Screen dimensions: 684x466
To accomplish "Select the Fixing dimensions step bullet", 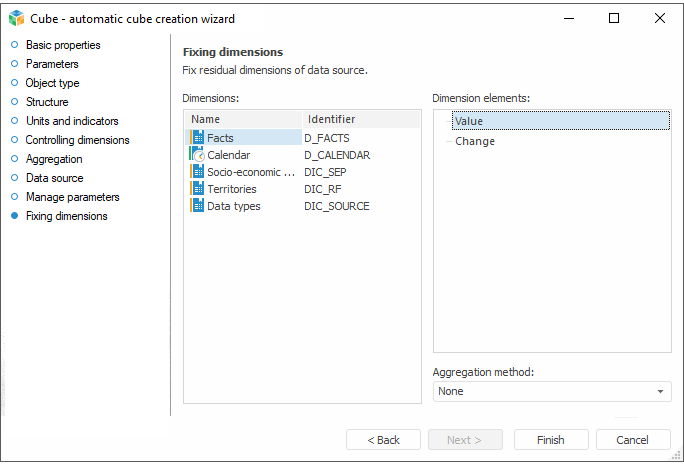I will coord(14,216).
